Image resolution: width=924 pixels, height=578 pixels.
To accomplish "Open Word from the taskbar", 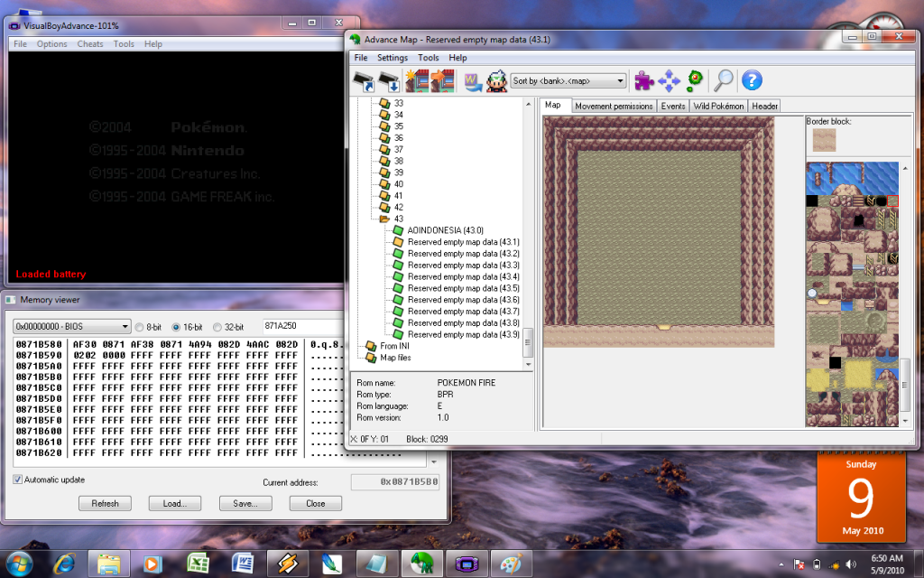I will 242,564.
